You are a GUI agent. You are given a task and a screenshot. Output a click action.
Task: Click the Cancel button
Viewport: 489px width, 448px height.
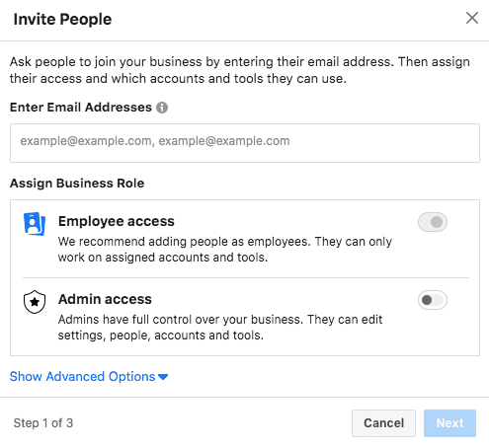point(383,423)
